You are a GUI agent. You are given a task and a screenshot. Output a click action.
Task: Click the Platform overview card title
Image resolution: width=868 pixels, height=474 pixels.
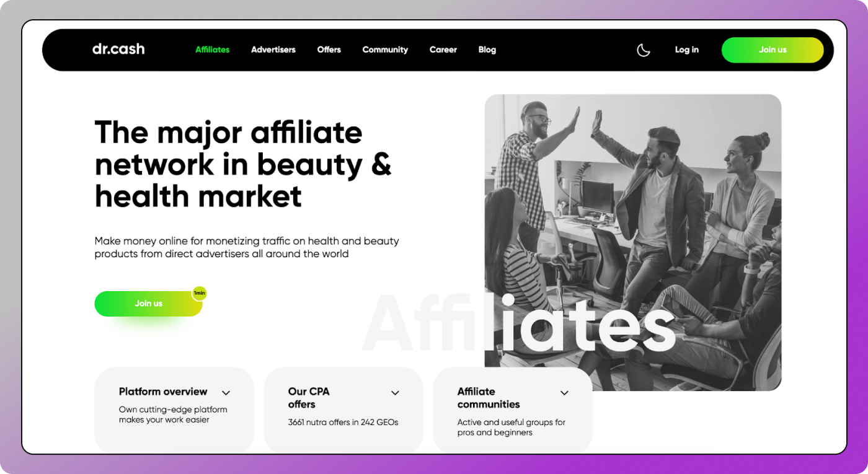pyautogui.click(x=163, y=392)
